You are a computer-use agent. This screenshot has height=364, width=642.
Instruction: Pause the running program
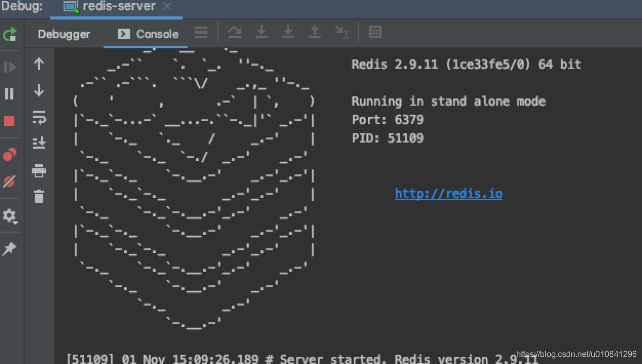pos(10,94)
